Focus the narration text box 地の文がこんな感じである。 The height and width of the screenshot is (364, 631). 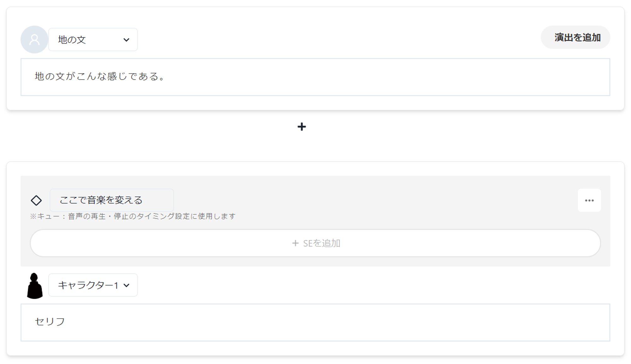(x=315, y=77)
